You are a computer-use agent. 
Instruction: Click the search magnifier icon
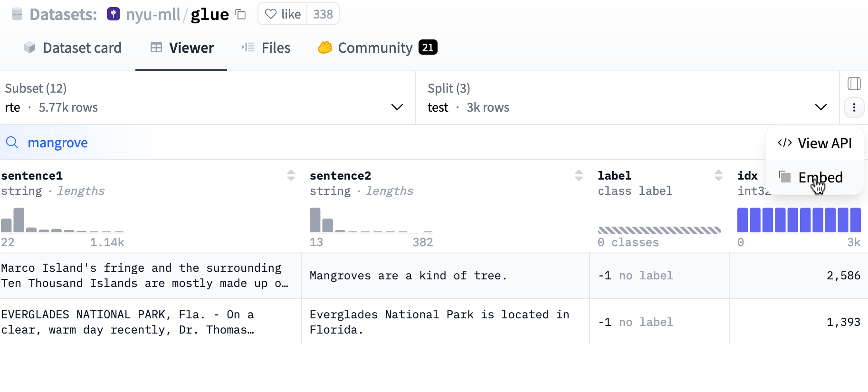tap(12, 143)
